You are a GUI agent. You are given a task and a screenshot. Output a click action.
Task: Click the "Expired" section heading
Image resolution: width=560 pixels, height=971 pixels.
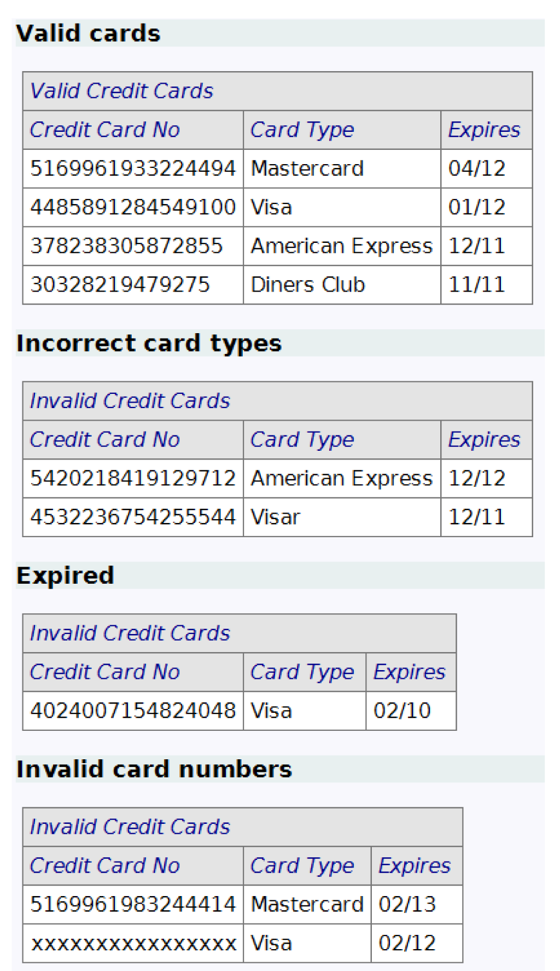[x=65, y=575]
